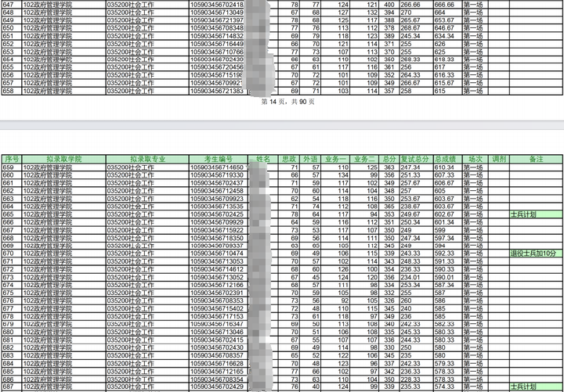Click the 场次 column header
564x392 pixels.
coord(475,159)
